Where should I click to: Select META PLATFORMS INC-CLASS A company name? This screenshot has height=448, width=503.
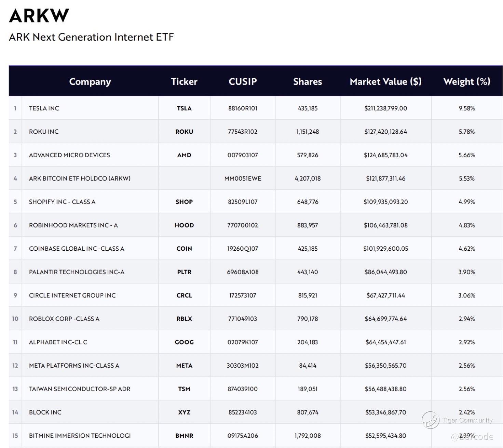(x=74, y=366)
